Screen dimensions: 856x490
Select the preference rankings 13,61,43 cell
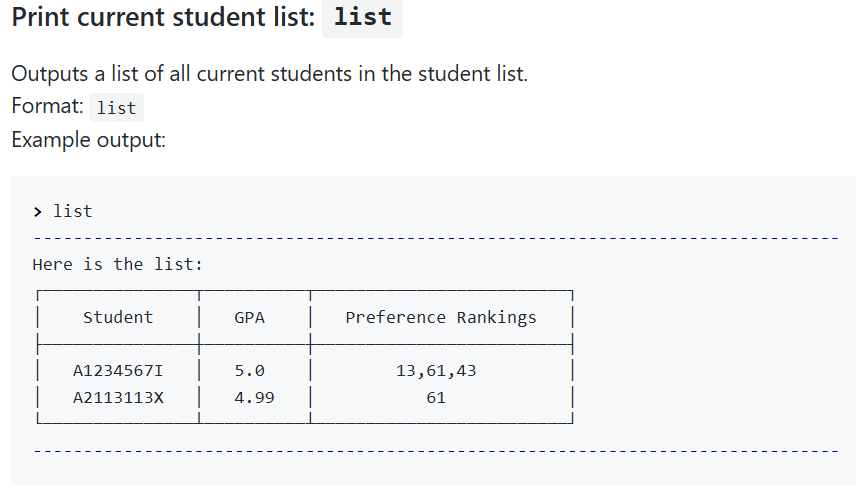click(x=436, y=370)
